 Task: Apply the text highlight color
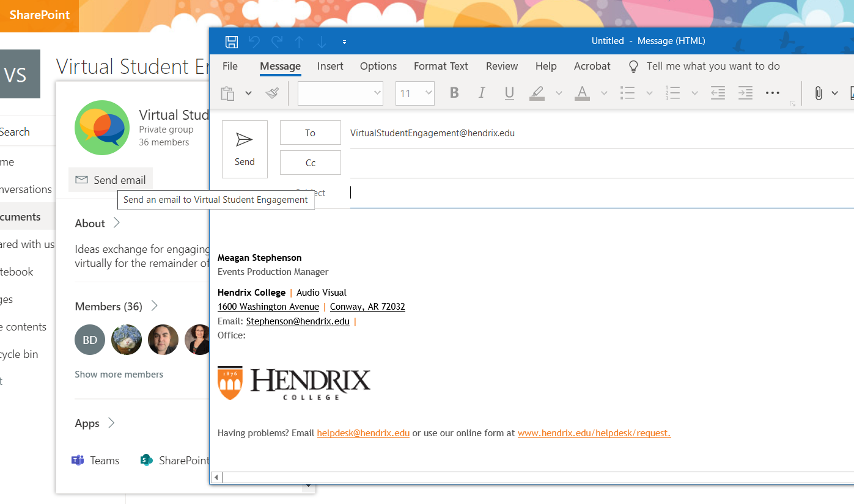pyautogui.click(x=537, y=93)
